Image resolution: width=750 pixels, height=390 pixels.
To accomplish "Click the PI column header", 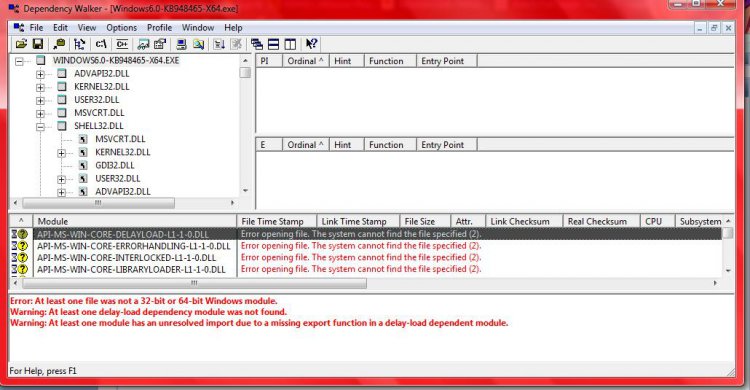I will [x=269, y=61].
